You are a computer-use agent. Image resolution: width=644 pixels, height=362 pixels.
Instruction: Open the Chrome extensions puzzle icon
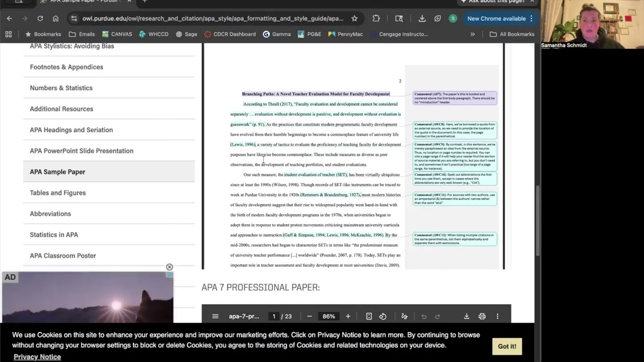coord(376,19)
